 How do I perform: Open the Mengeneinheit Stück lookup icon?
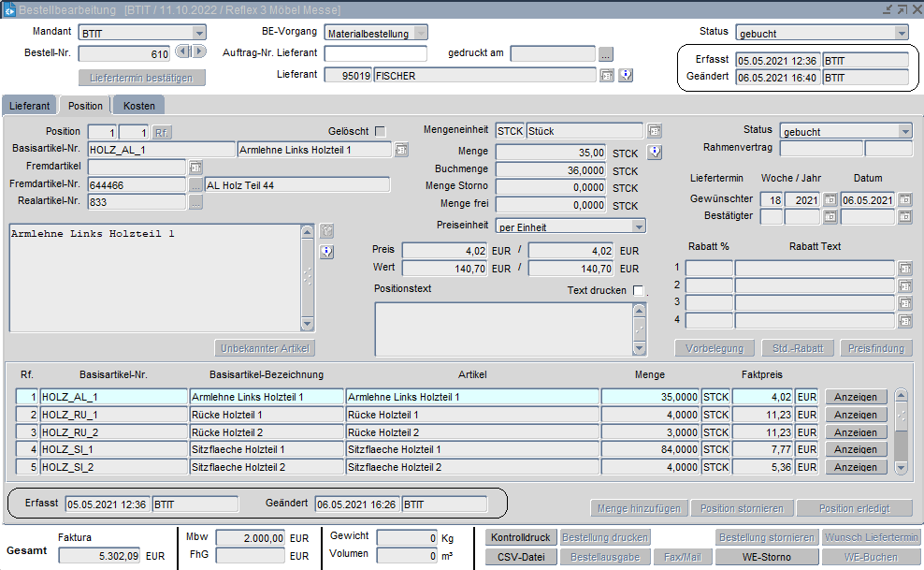tap(655, 131)
